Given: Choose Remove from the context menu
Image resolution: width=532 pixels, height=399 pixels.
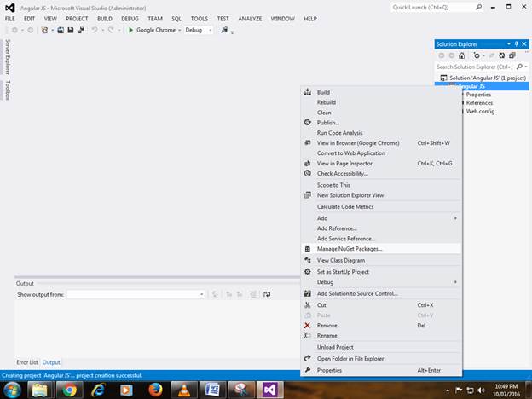Looking at the screenshot, I should coord(381,326).
